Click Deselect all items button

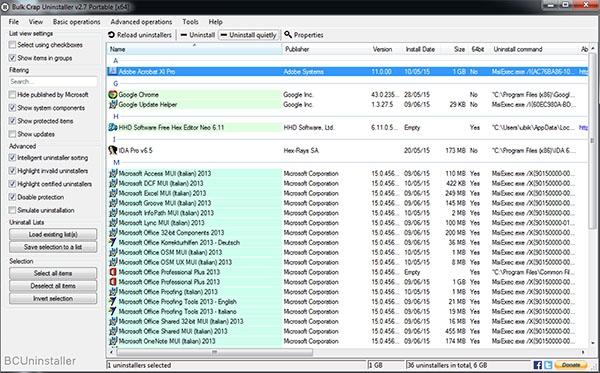(53, 286)
